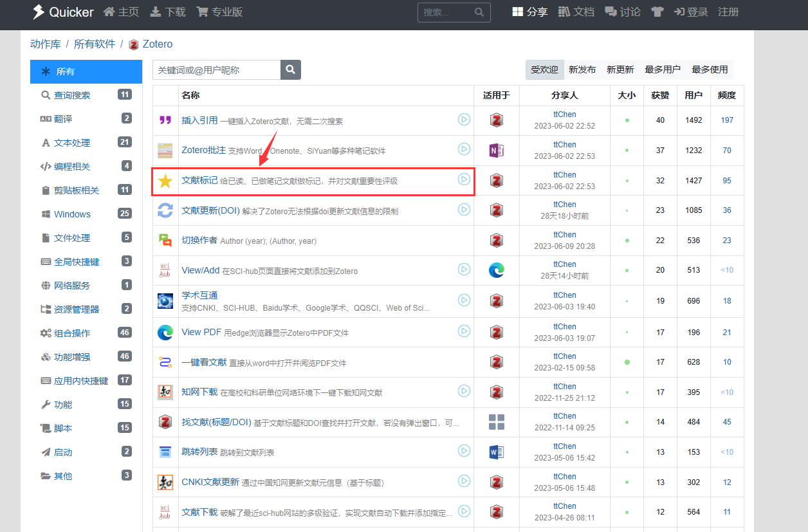This screenshot has height=532, width=808.
Task: Click the Edge icon in View/Add row
Action: pyautogui.click(x=496, y=270)
